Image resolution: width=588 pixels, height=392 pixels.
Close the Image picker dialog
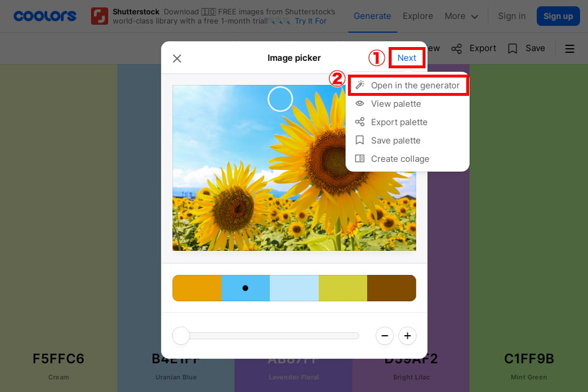coord(177,58)
